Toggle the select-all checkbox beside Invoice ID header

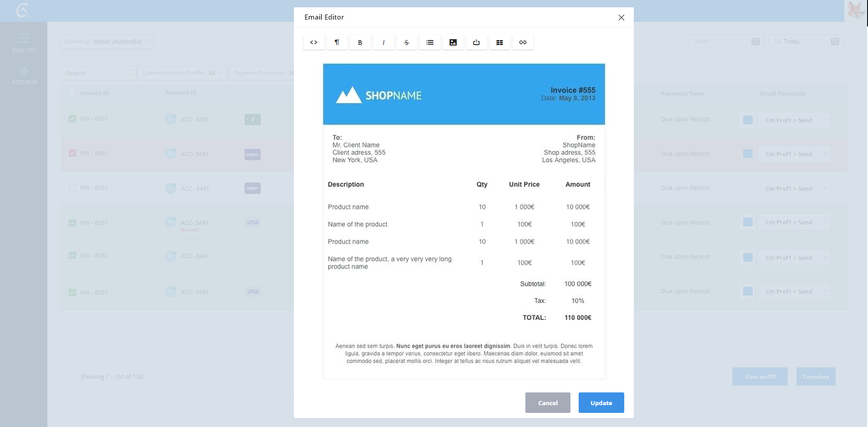(72, 93)
